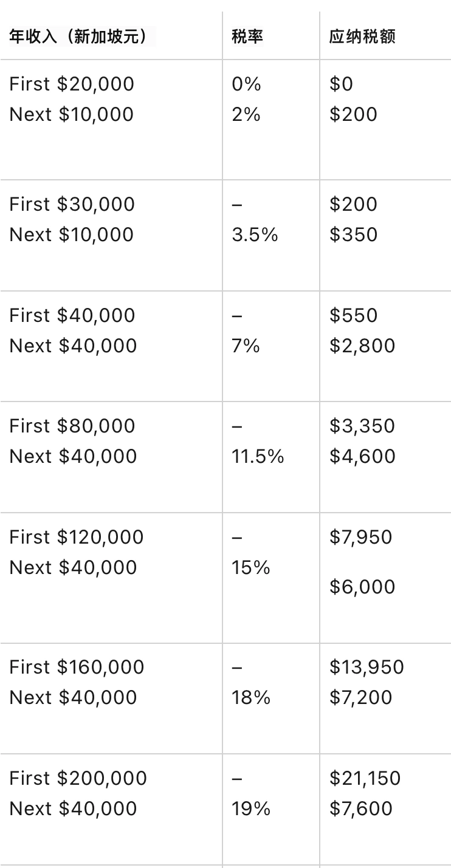
Task: Click the $7,600 tax amount
Action: 361,808
